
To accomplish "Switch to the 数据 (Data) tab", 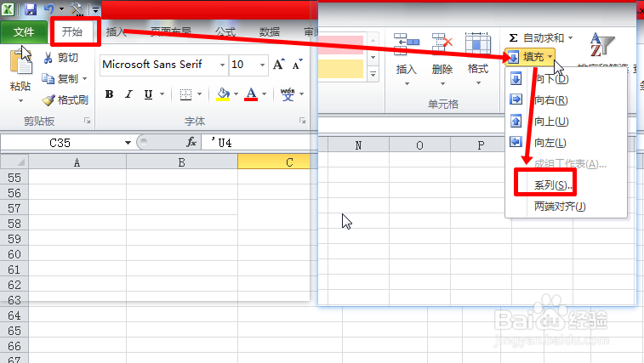I will click(x=270, y=32).
